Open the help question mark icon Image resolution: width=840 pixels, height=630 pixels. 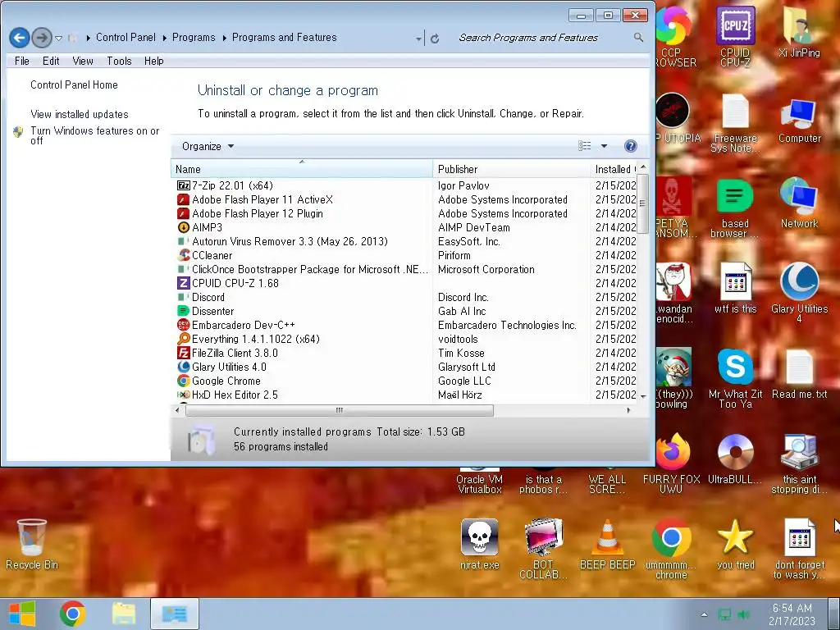click(x=631, y=146)
